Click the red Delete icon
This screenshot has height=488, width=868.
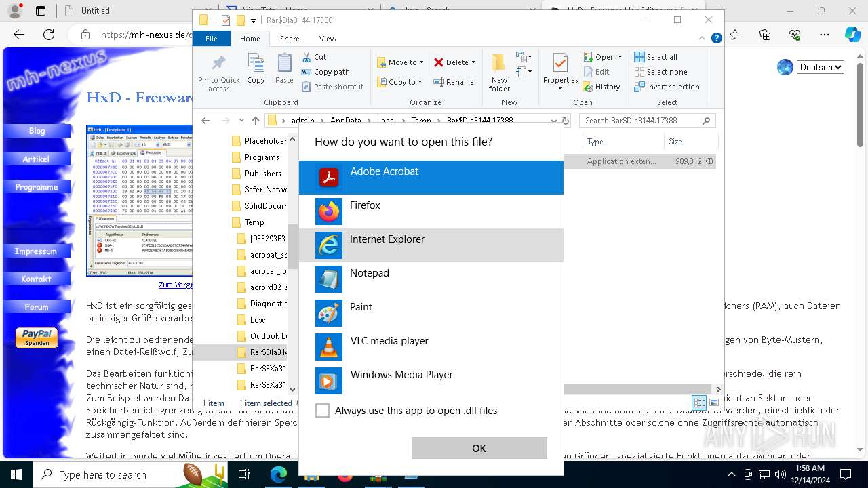click(x=439, y=62)
